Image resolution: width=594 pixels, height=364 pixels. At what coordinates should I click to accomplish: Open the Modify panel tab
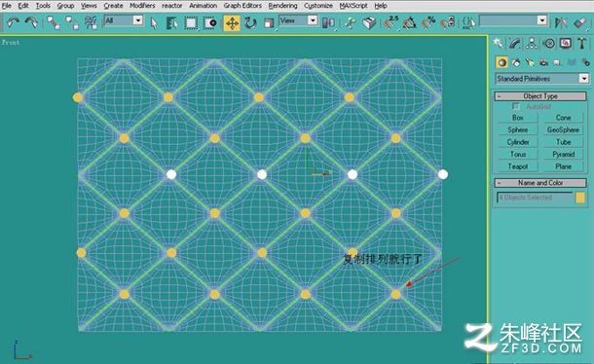pos(514,44)
